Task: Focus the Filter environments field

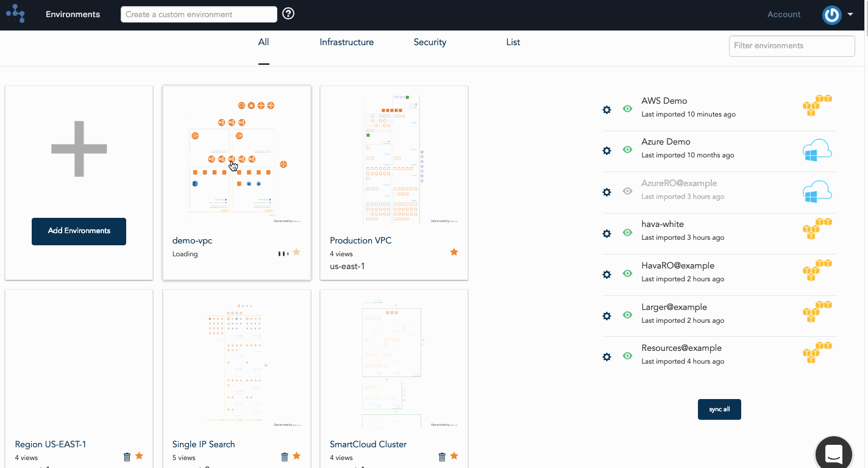Action: [791, 46]
